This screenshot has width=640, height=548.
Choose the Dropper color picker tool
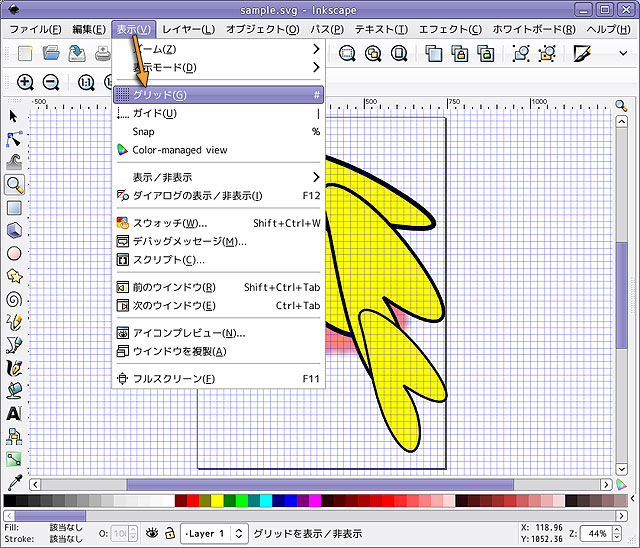(14, 482)
